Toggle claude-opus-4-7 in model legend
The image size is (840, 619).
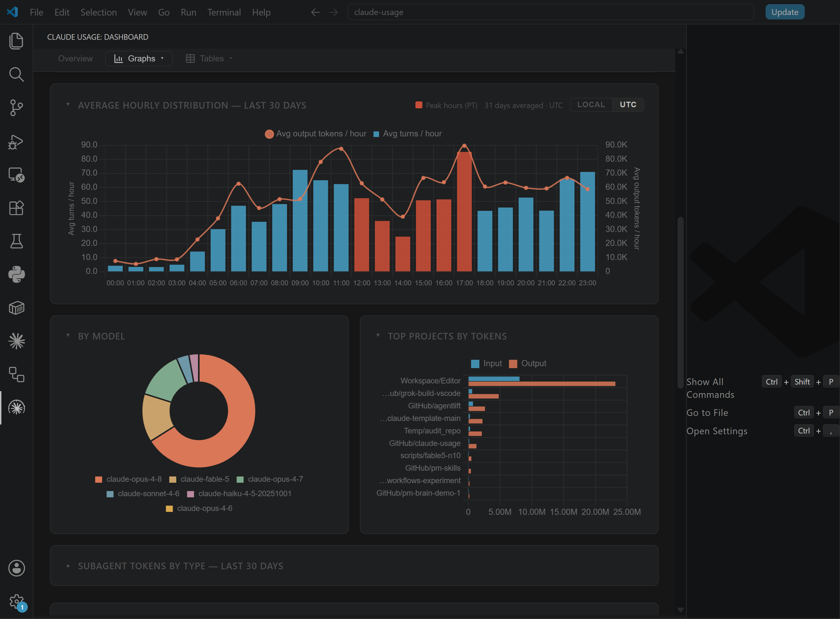(x=270, y=479)
